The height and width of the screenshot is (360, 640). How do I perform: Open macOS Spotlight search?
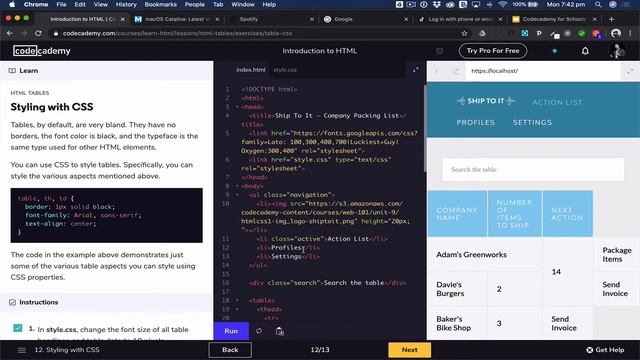598,4
